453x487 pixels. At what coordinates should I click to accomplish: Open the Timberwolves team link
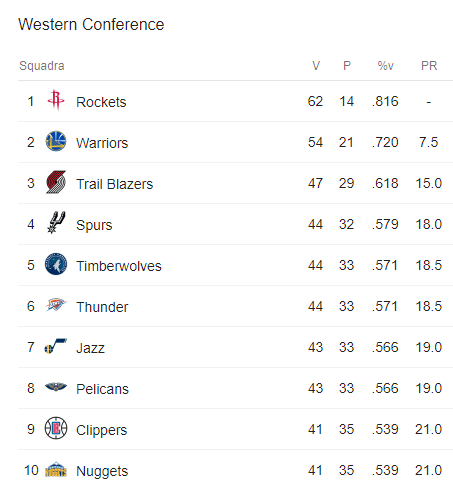pos(119,266)
